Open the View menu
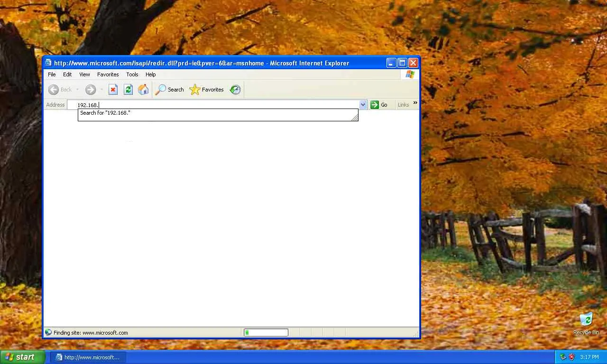Viewport: 607px width, 364px height. click(x=84, y=74)
